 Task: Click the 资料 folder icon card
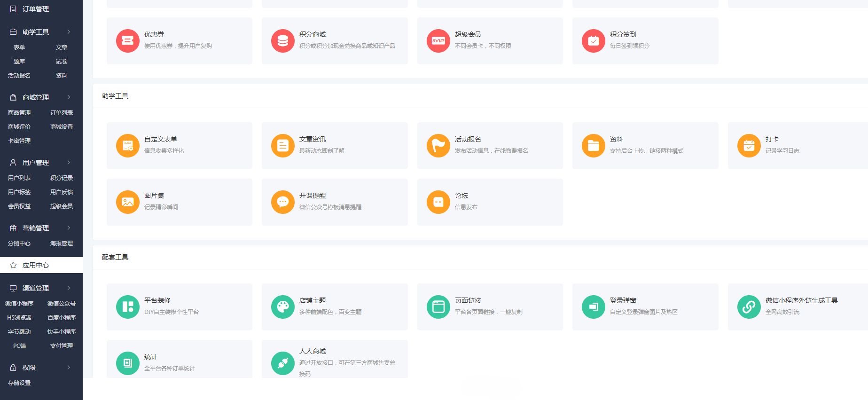coord(594,146)
